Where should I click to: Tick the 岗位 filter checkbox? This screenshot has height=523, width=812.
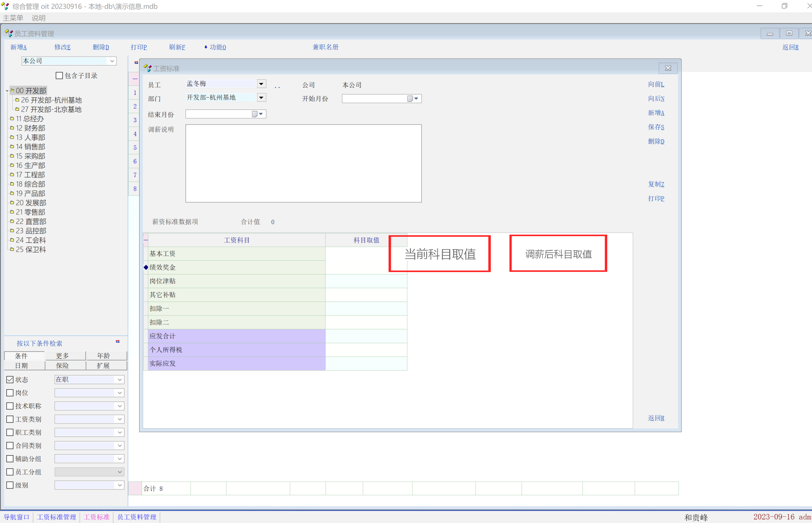10,393
